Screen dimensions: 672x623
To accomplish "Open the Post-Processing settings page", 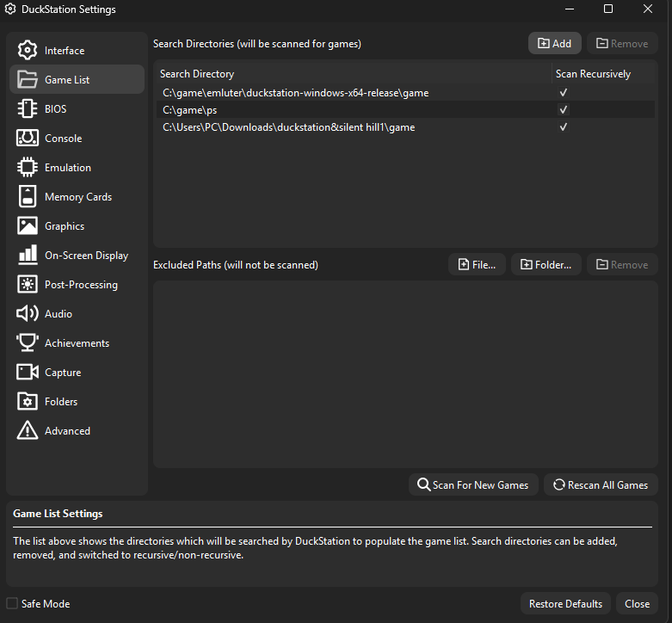I will click(77, 284).
